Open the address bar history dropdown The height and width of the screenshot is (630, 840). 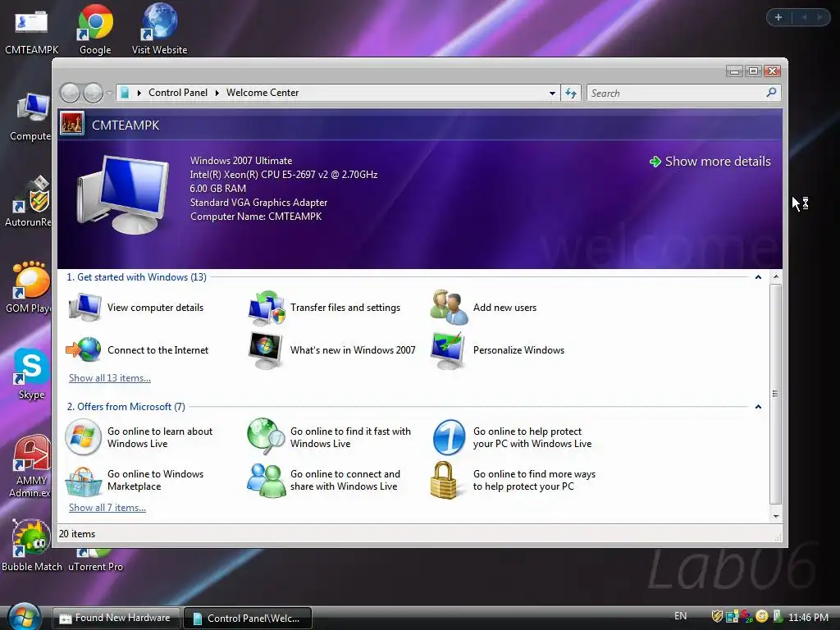click(552, 94)
